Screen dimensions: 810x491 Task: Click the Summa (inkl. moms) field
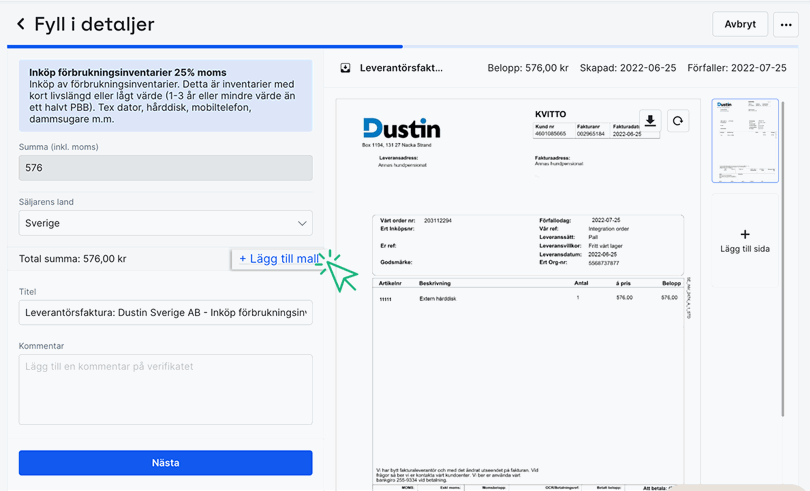(x=165, y=168)
